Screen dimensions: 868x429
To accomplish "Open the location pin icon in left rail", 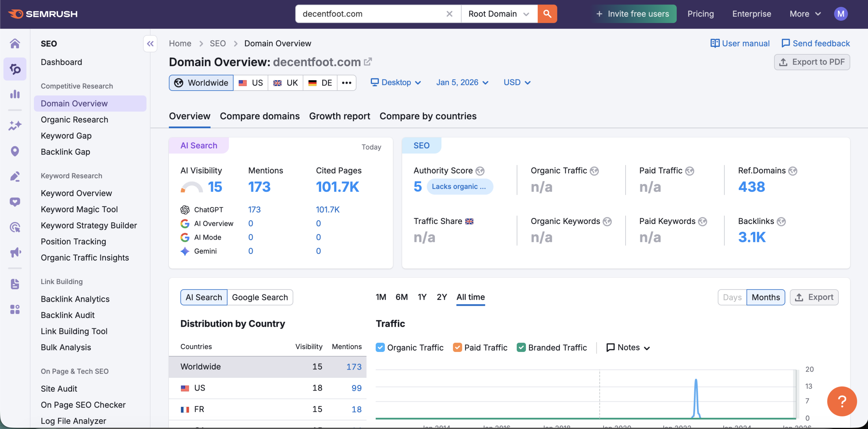I will point(15,151).
